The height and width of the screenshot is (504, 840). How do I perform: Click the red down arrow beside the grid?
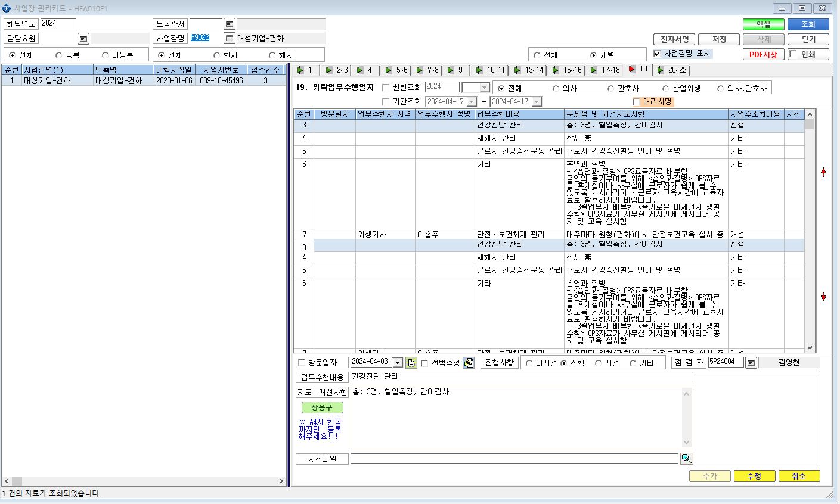click(x=824, y=297)
